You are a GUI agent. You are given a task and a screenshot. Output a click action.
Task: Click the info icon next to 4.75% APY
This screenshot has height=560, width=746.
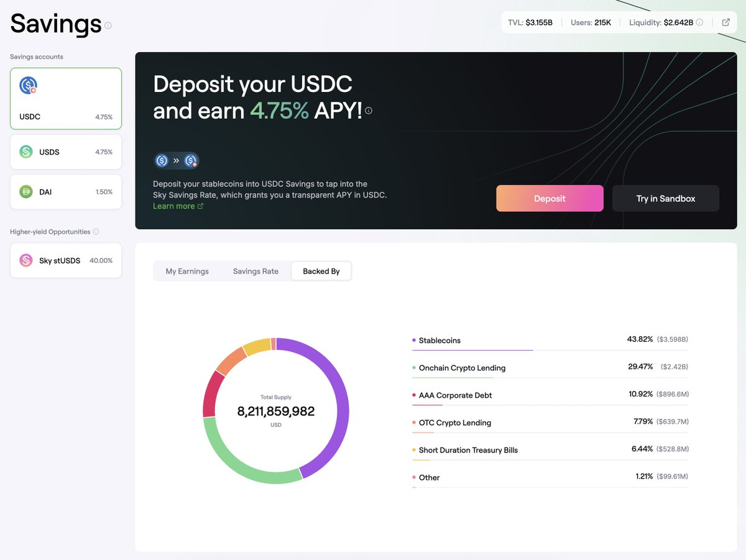368,111
